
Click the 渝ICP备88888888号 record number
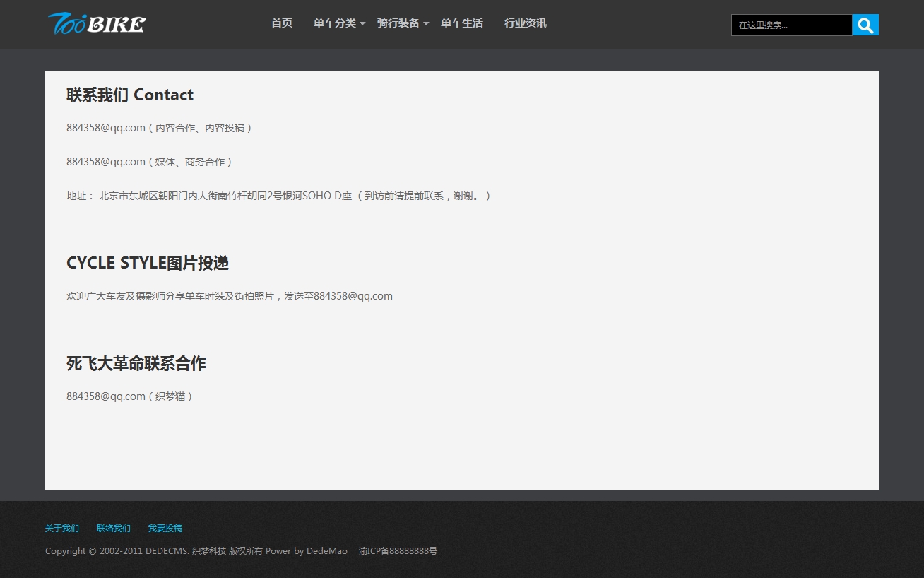pos(398,551)
